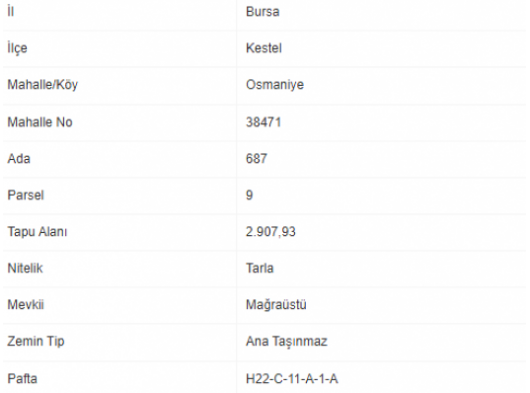Screen dimensions: 530x393
Task: Select the Bursa value in İl row
Action: pos(263,12)
